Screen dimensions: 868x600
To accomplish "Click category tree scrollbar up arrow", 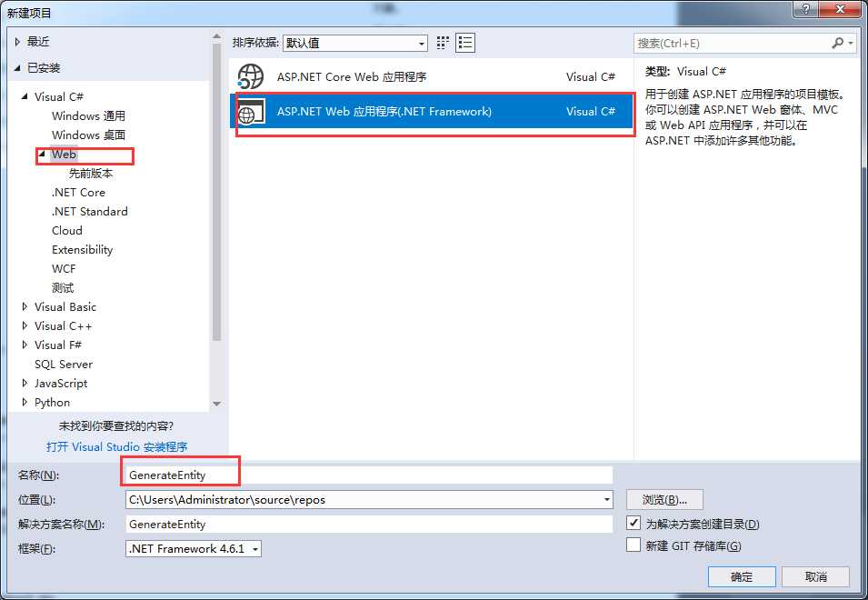I will [216, 36].
